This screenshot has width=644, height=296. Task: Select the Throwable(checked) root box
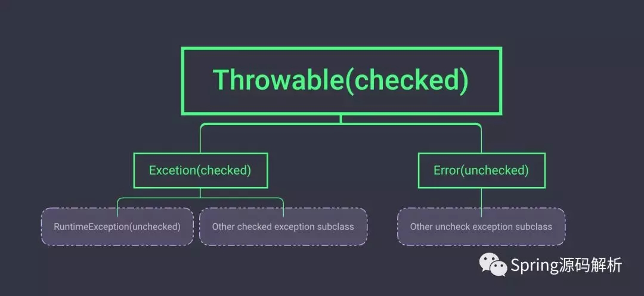coord(341,80)
